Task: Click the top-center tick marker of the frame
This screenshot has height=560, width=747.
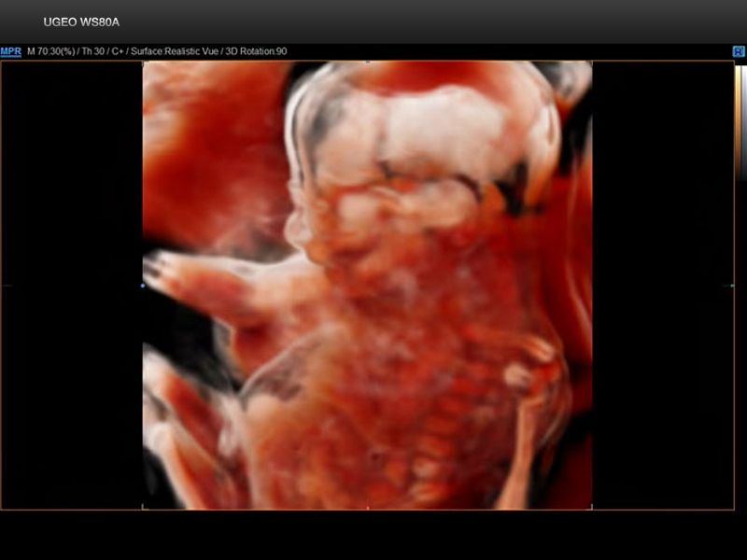Action: tap(368, 62)
